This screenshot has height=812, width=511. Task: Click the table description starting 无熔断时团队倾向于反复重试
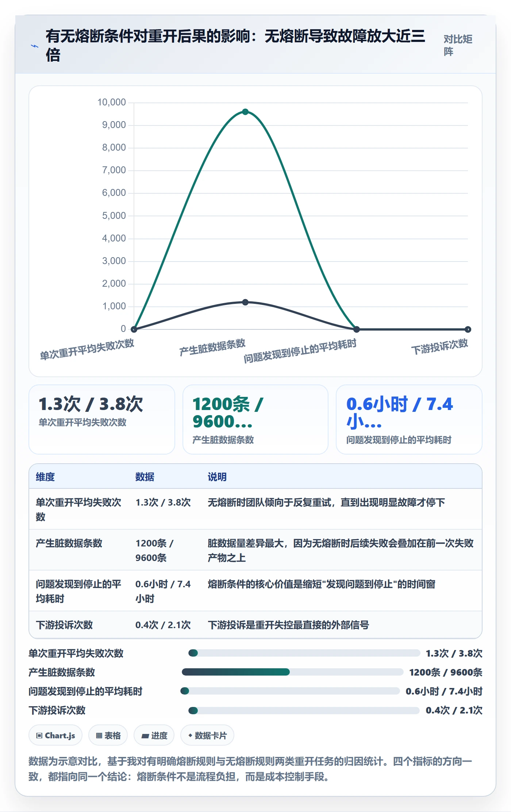326,502
